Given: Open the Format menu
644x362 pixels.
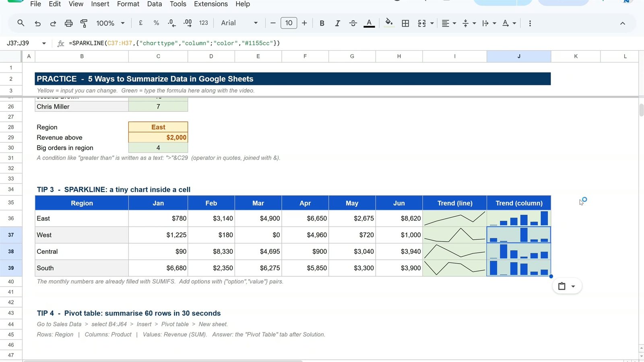Looking at the screenshot, I should coord(128,4).
